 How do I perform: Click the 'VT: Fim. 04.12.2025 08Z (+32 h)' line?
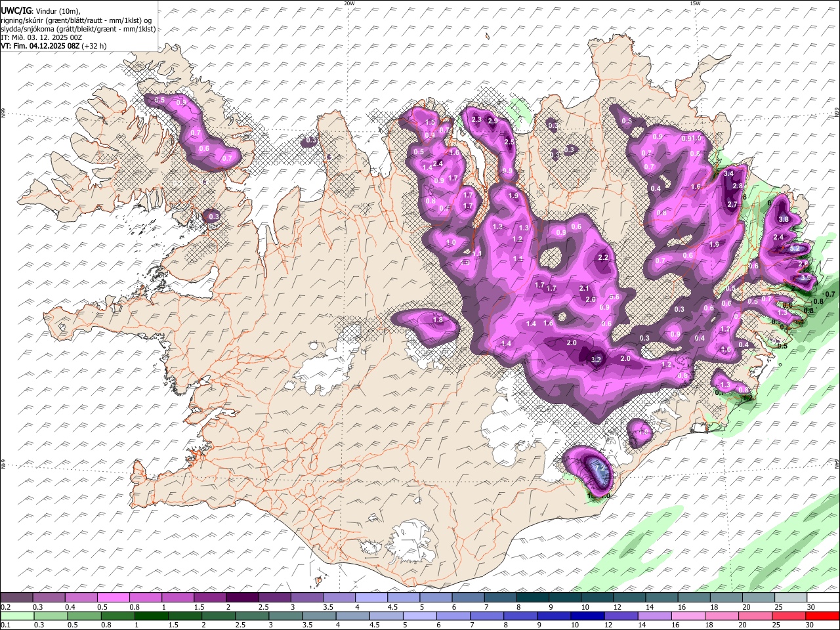point(54,46)
